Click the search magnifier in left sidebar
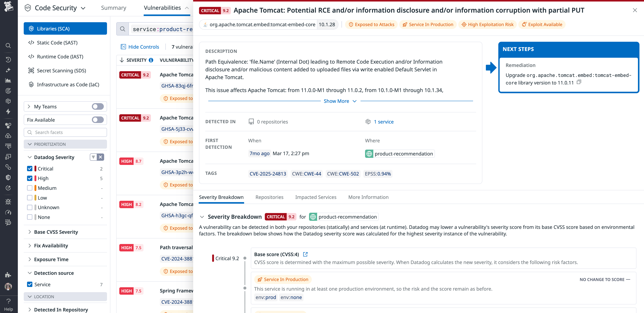Image resolution: width=644 pixels, height=313 pixels. coord(8,45)
